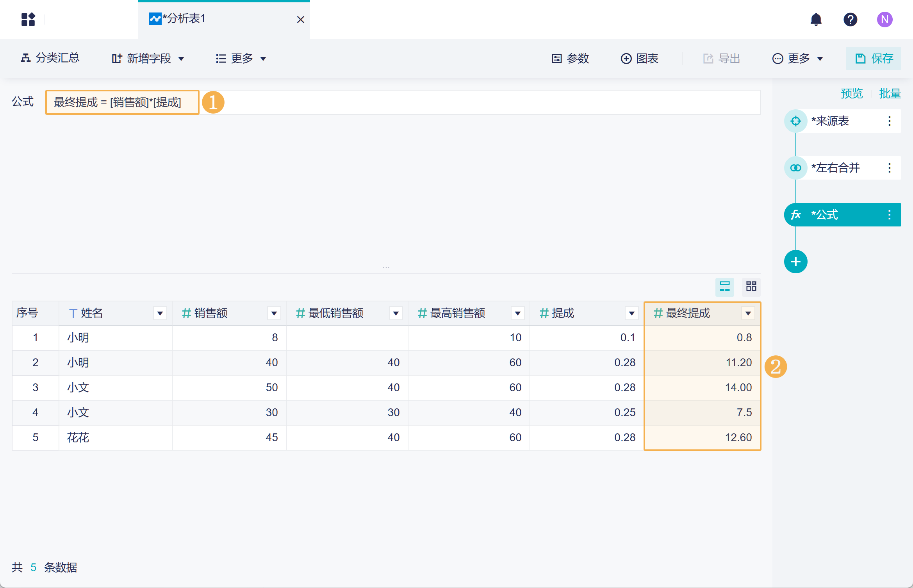Open the notifications bell icon
The height and width of the screenshot is (588, 913).
click(x=816, y=20)
